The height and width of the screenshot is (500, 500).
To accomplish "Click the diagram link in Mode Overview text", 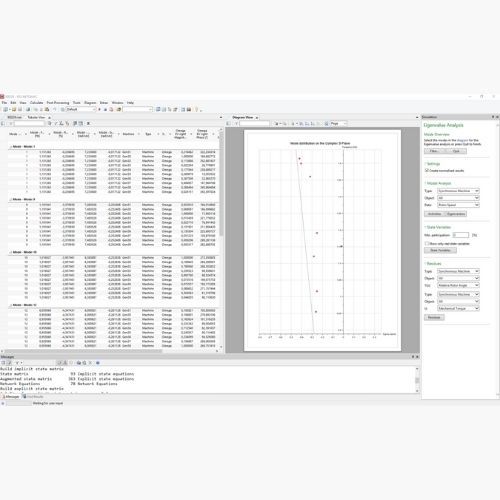I will coord(462,140).
